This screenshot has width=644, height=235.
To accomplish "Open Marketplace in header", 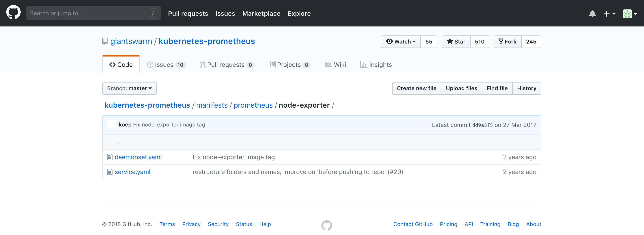I will pyautogui.click(x=261, y=13).
